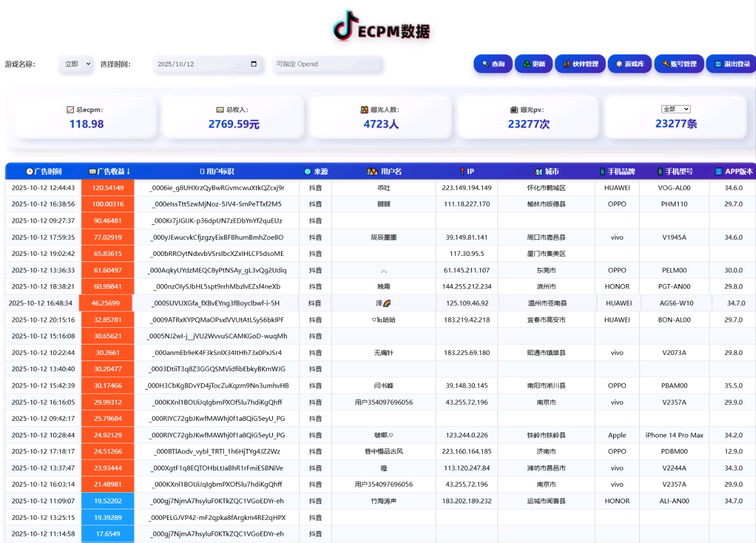756x543 pixels.
Task: Click the key icon on 账号管理 button
Action: click(x=666, y=64)
